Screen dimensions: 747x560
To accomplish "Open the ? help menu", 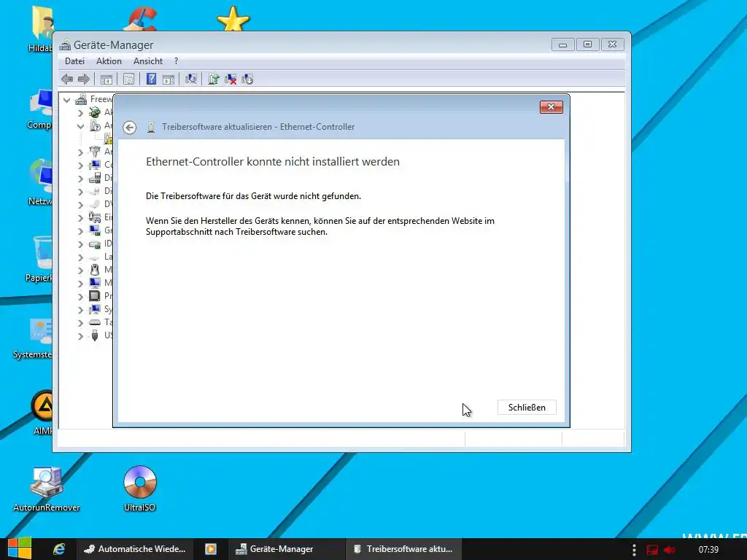I will [x=177, y=61].
